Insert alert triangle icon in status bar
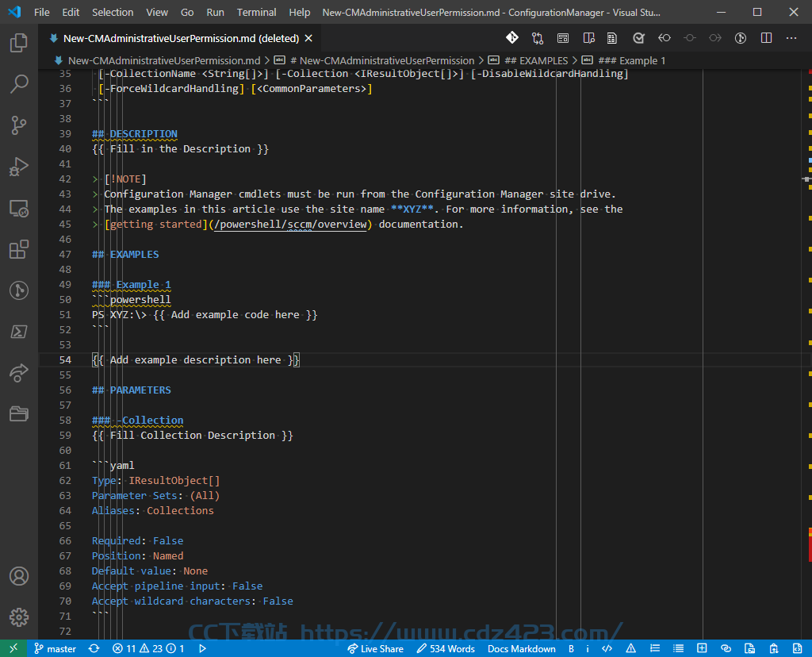The image size is (812, 657). click(630, 648)
